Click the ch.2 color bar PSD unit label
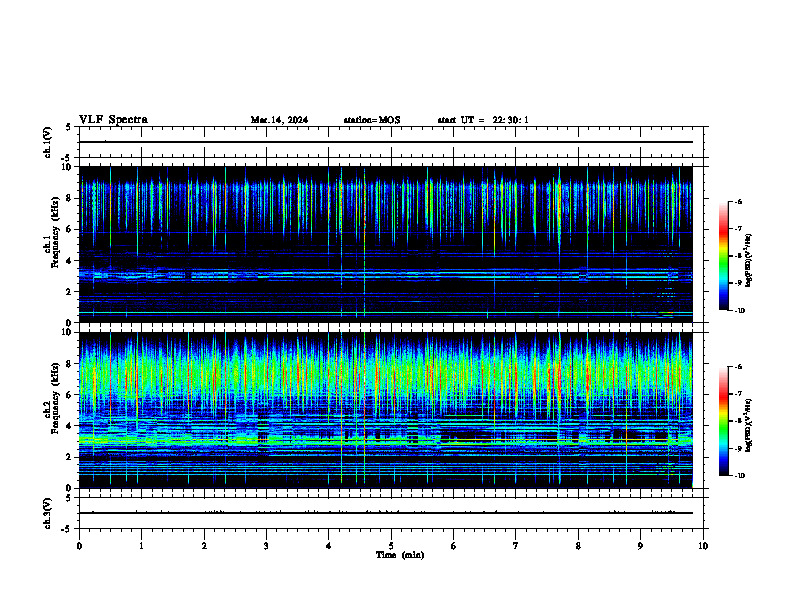792x612 pixels. (x=749, y=426)
